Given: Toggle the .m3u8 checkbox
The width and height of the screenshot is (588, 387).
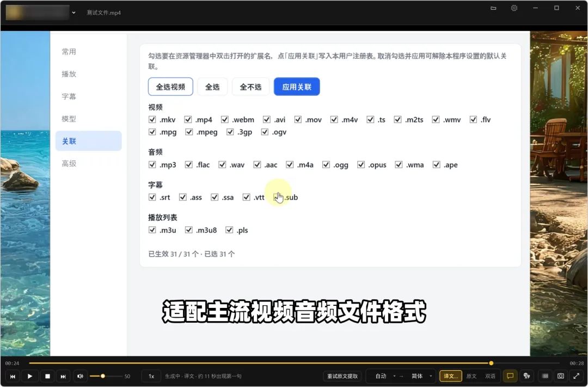Looking at the screenshot, I should click(188, 229).
